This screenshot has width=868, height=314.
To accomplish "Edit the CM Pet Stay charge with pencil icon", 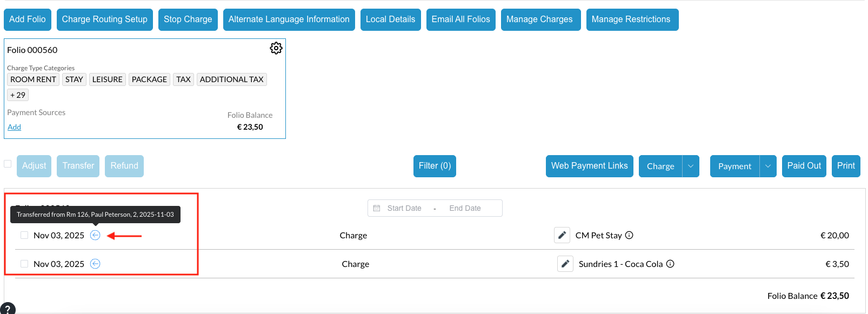I will pyautogui.click(x=562, y=235).
